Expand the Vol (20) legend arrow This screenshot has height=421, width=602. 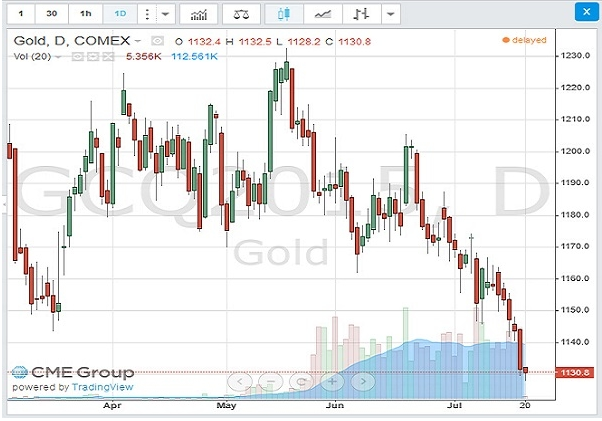point(58,57)
